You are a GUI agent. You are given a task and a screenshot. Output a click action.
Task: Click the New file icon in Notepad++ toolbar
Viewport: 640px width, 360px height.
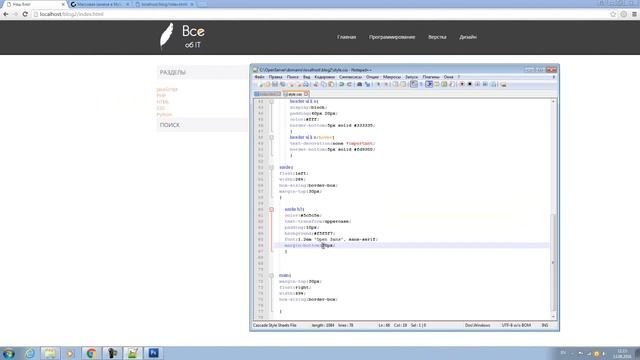pyautogui.click(x=260, y=84)
